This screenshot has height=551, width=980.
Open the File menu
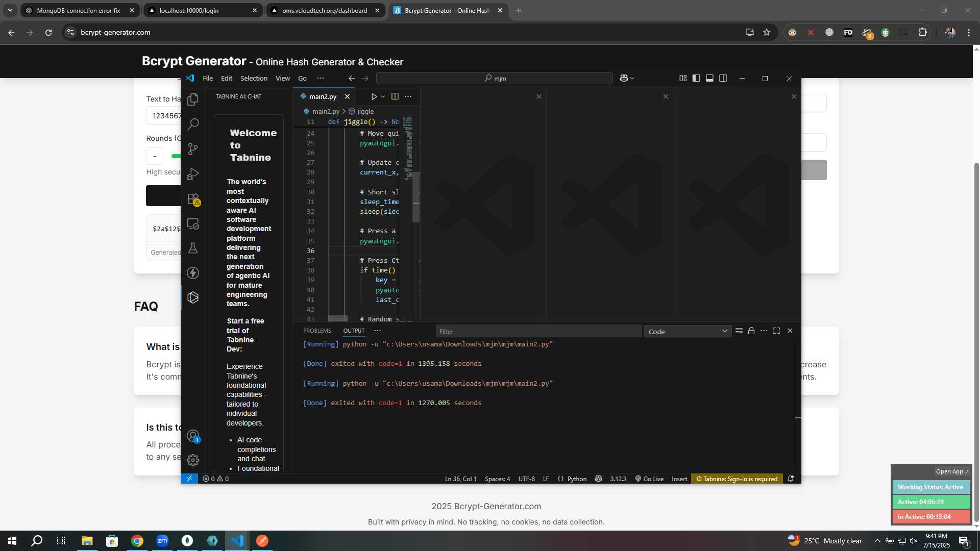pyautogui.click(x=208, y=78)
